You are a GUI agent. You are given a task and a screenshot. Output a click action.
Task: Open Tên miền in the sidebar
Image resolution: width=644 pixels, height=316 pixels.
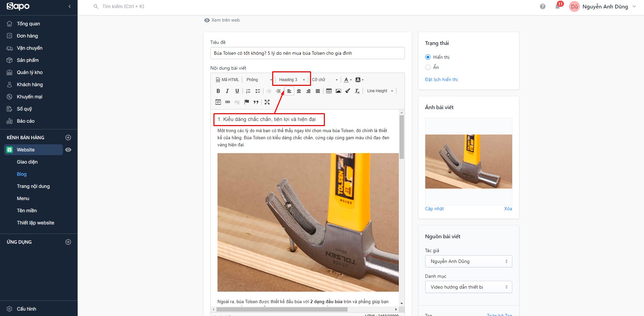(27, 211)
